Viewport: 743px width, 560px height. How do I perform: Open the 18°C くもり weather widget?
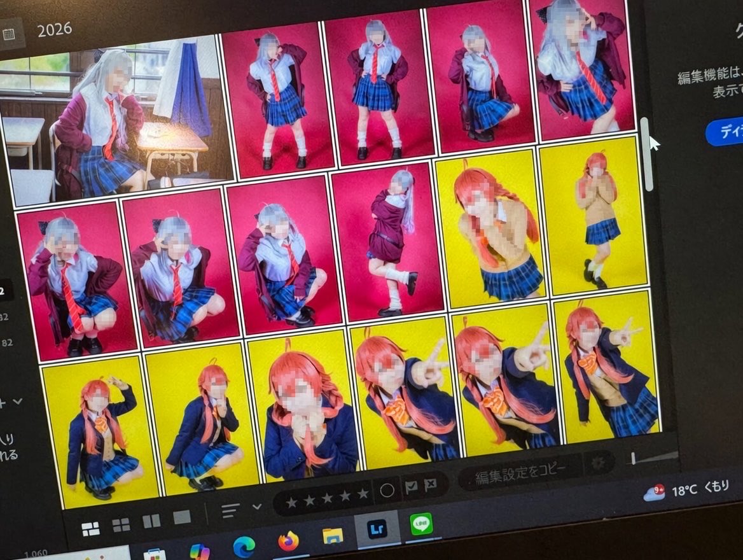686,490
